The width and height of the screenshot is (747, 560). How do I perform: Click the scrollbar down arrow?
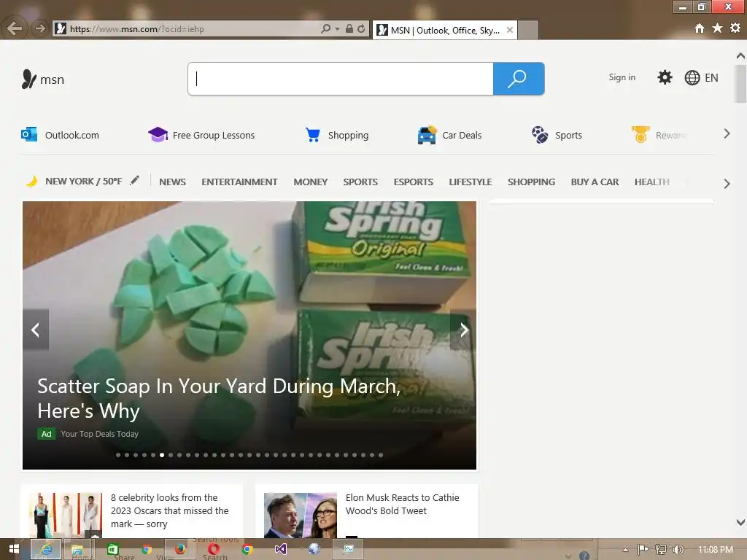(740, 522)
